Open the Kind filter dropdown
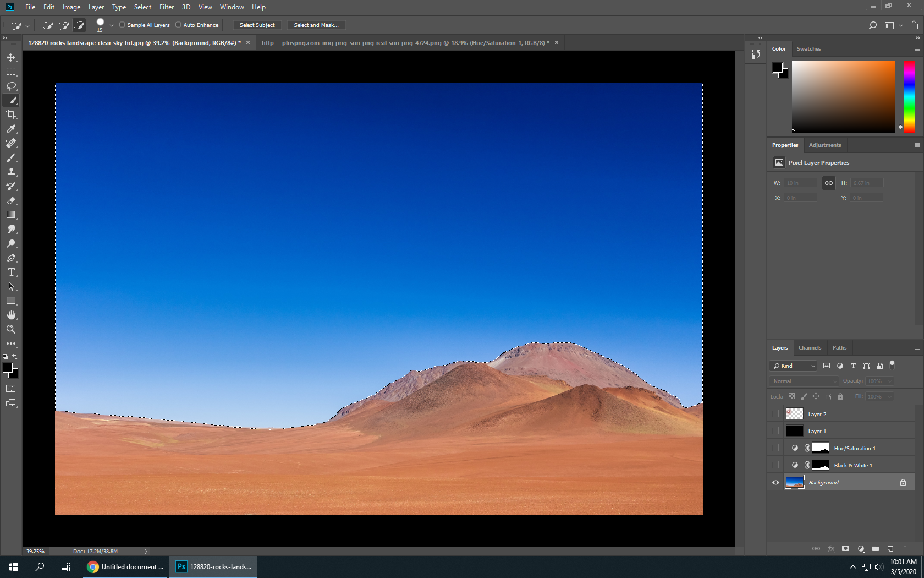 point(794,366)
